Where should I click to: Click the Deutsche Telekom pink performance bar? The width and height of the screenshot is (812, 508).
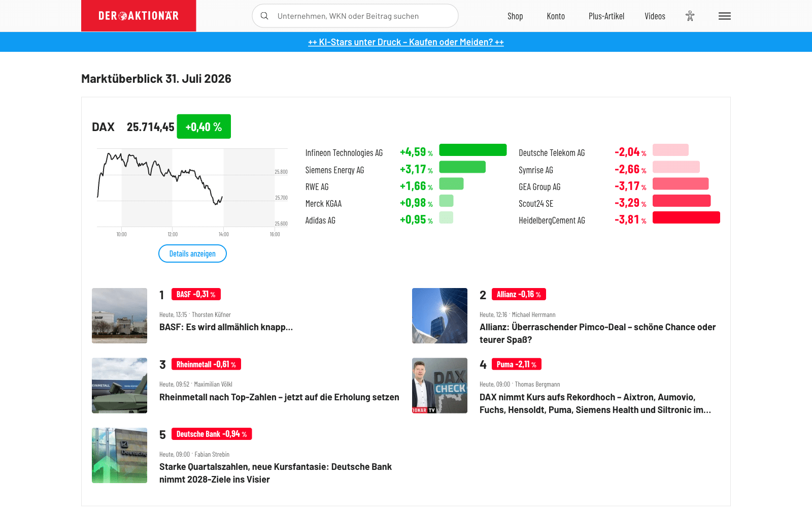click(670, 150)
